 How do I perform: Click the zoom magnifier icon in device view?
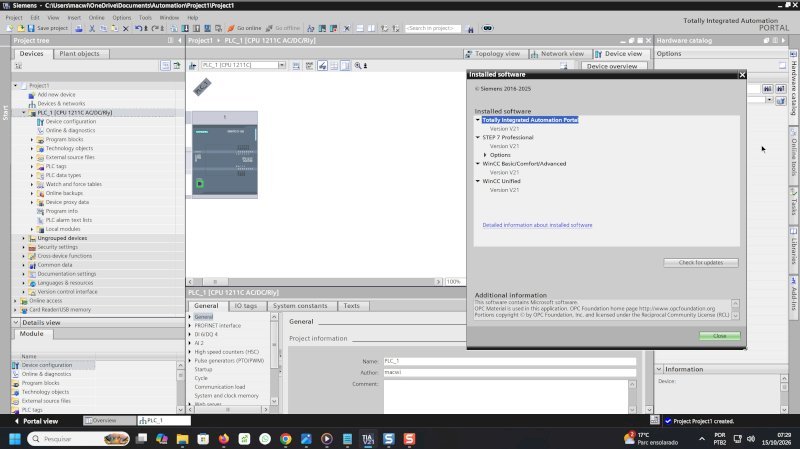point(358,65)
